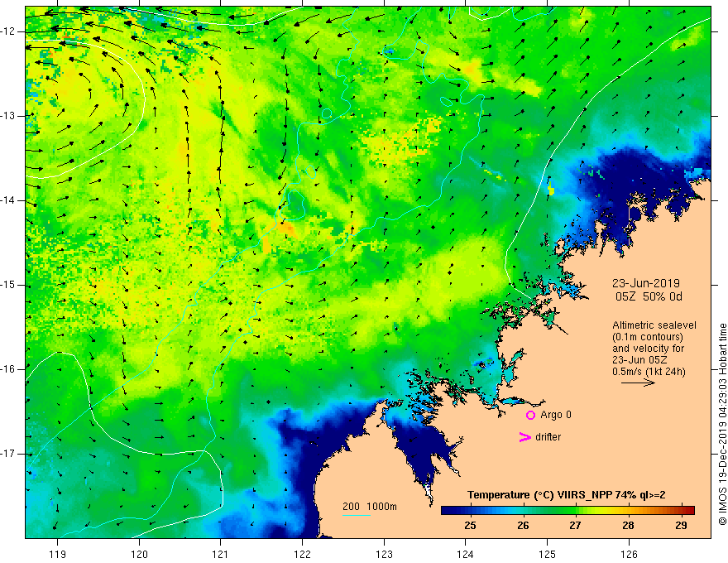Viewport: 728px width, 563px height.
Task: Click the 0.5m/s (1kt 24h) text
Action: pyautogui.click(x=649, y=371)
